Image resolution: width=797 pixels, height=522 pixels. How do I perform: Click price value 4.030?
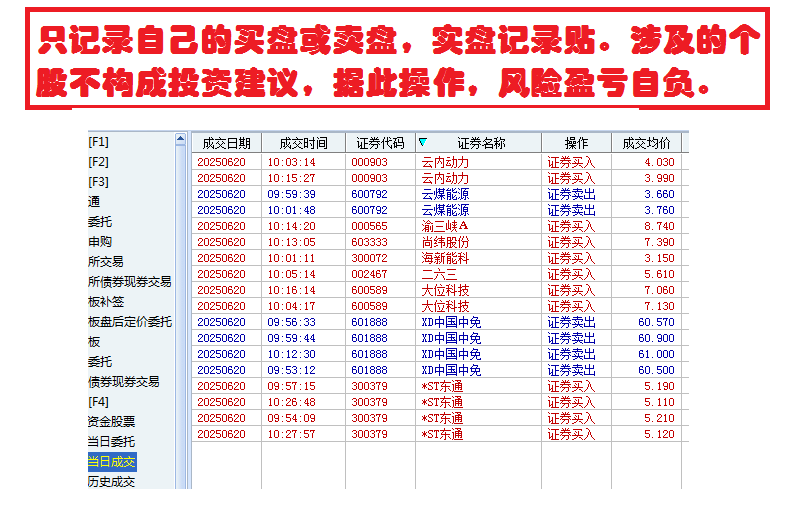click(x=659, y=162)
